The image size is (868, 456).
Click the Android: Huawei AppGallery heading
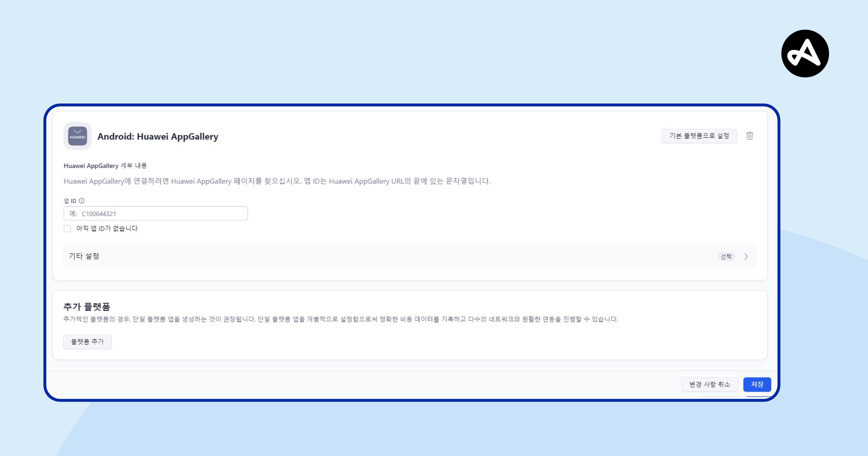(x=158, y=137)
